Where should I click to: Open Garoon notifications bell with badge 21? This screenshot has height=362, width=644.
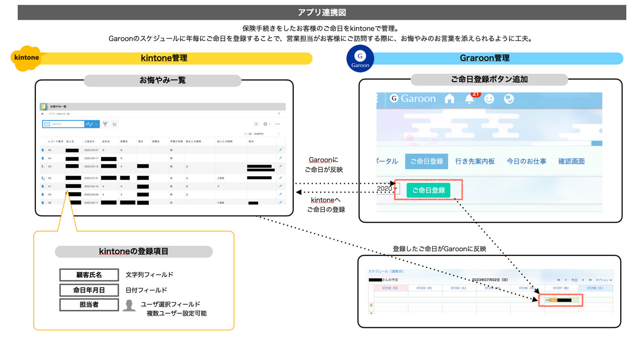click(470, 97)
